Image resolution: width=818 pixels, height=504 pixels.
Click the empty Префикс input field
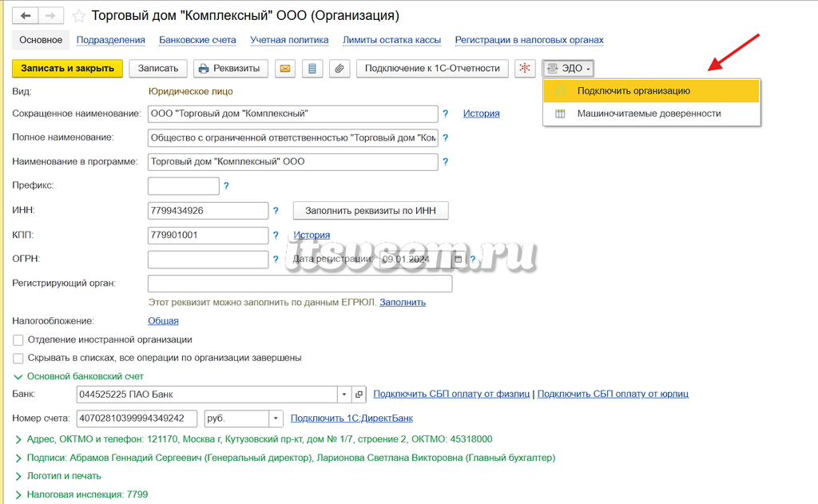point(184,186)
